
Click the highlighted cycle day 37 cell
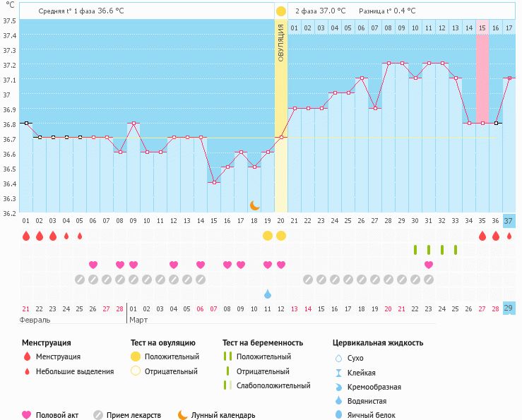pos(509,221)
